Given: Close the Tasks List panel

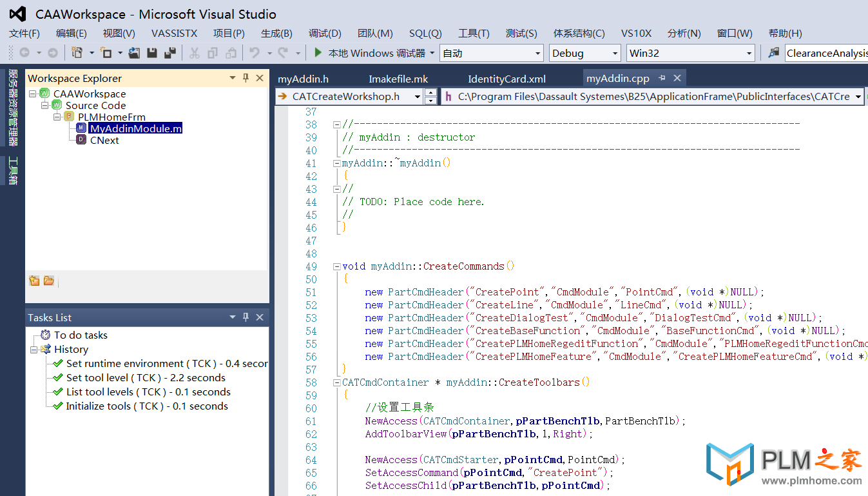Looking at the screenshot, I should click(260, 317).
